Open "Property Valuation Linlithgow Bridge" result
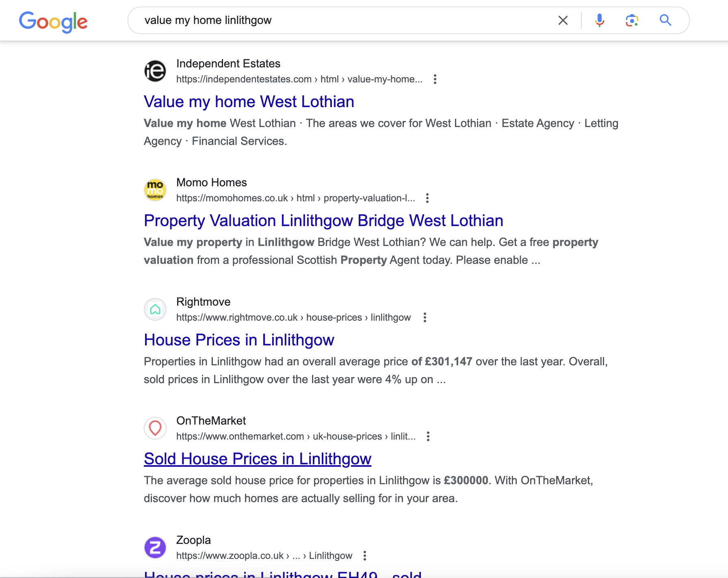This screenshot has width=728, height=578. point(323,221)
